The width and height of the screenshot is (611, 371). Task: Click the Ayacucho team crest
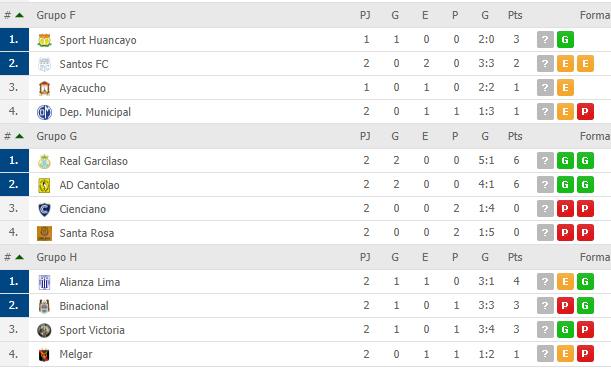[44, 88]
